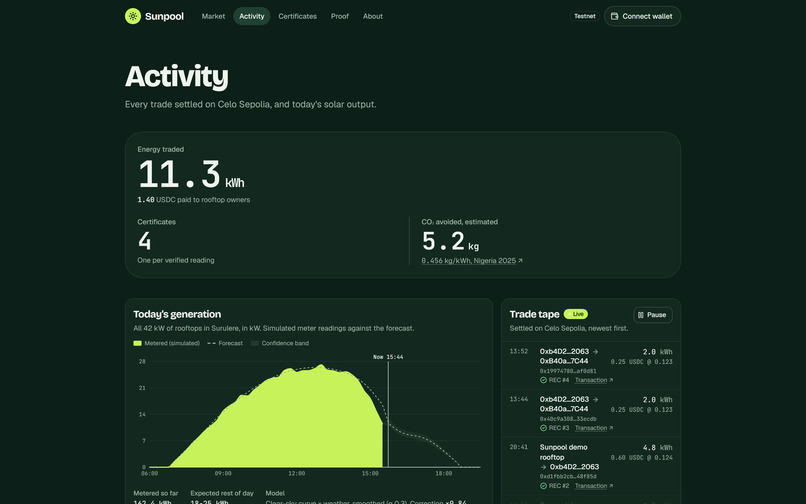This screenshot has height=504, width=806.
Task: Click the Sunpool brand name
Action: [164, 16]
